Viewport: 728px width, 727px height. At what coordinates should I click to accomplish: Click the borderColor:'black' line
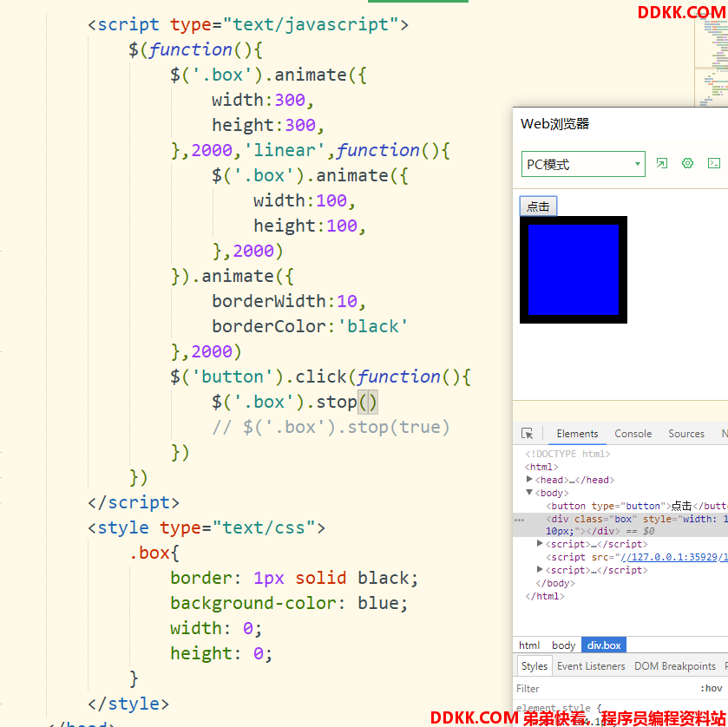click(x=310, y=326)
